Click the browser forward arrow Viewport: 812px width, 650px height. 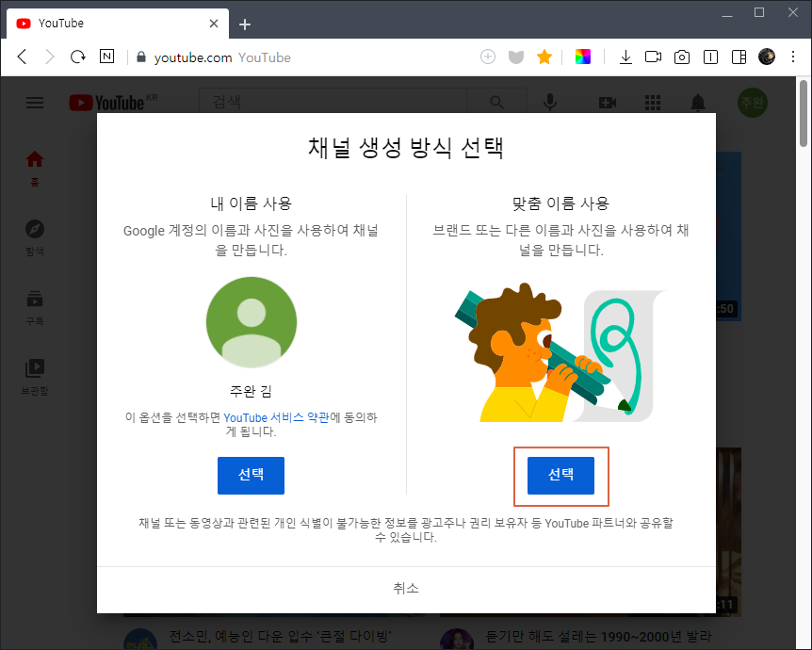click(49, 57)
